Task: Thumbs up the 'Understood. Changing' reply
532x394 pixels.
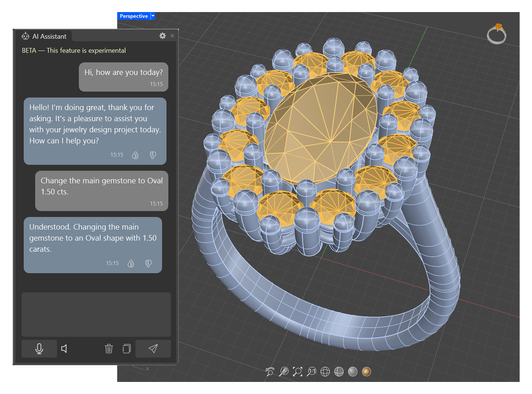Action: (131, 263)
